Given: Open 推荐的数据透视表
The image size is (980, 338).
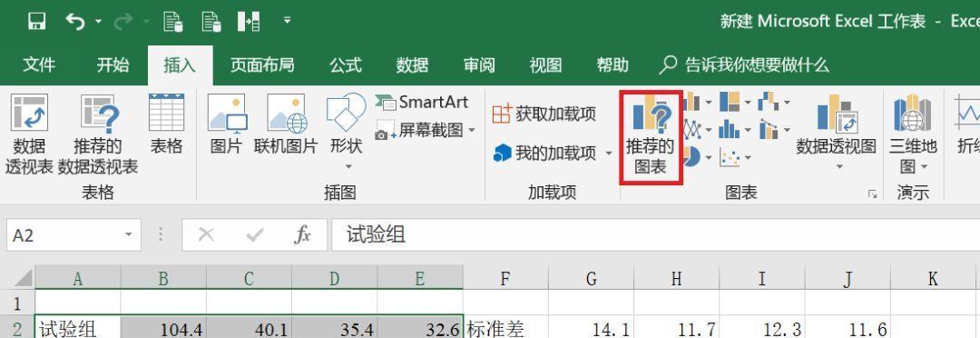Looking at the screenshot, I should [x=98, y=134].
